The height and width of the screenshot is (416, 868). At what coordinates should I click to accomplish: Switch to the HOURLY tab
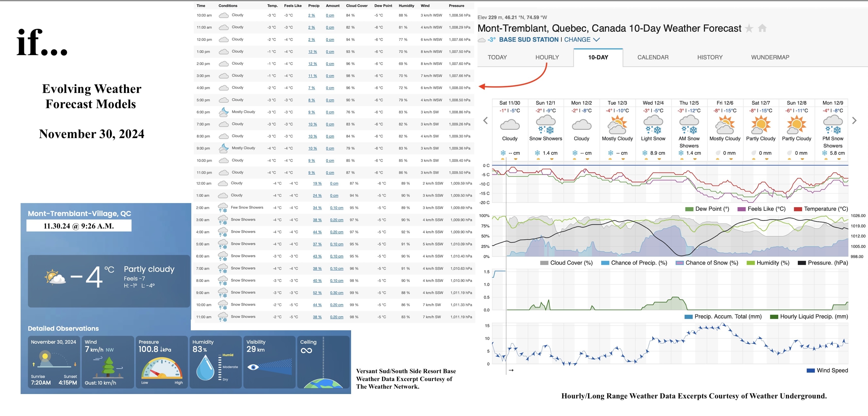click(547, 57)
